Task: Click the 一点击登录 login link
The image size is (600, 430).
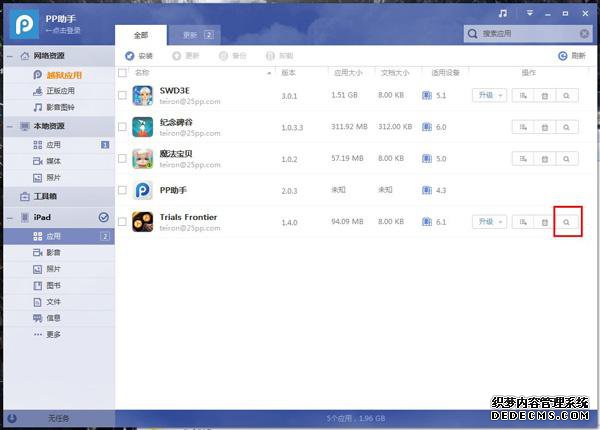Action: (63, 30)
